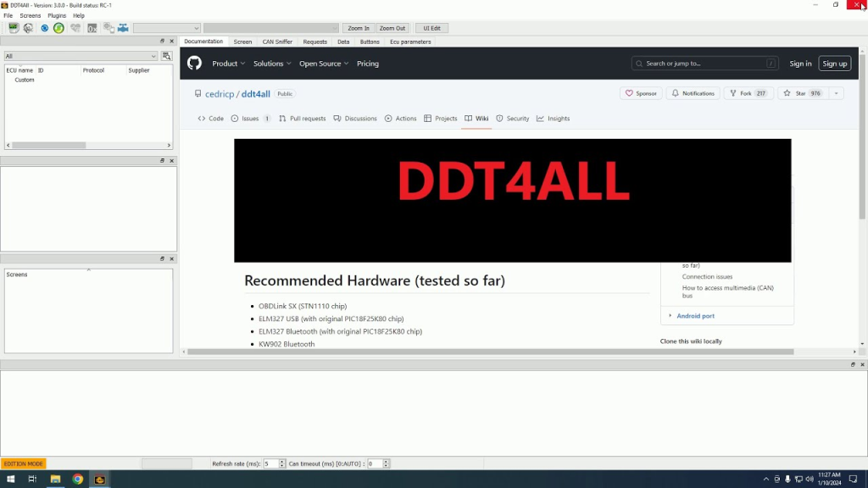Toggle the EDITION MODE button
The image size is (868, 488).
coord(24,463)
